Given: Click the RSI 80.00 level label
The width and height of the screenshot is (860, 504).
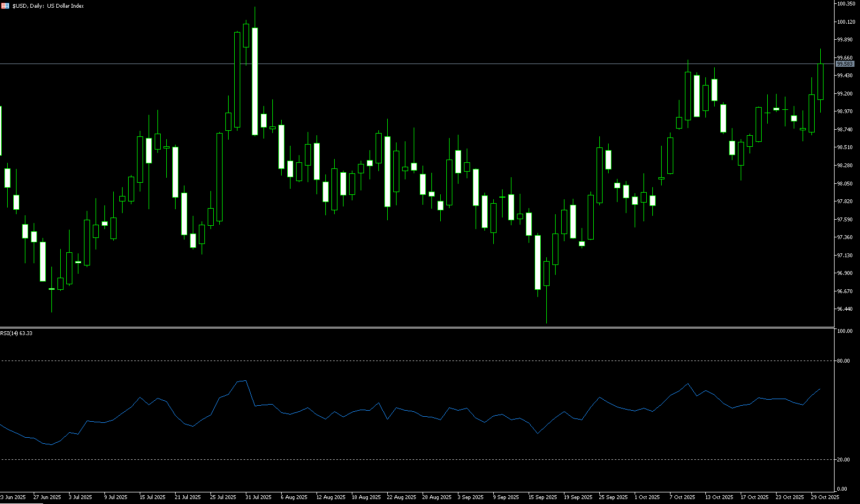Looking at the screenshot, I should [x=843, y=361].
